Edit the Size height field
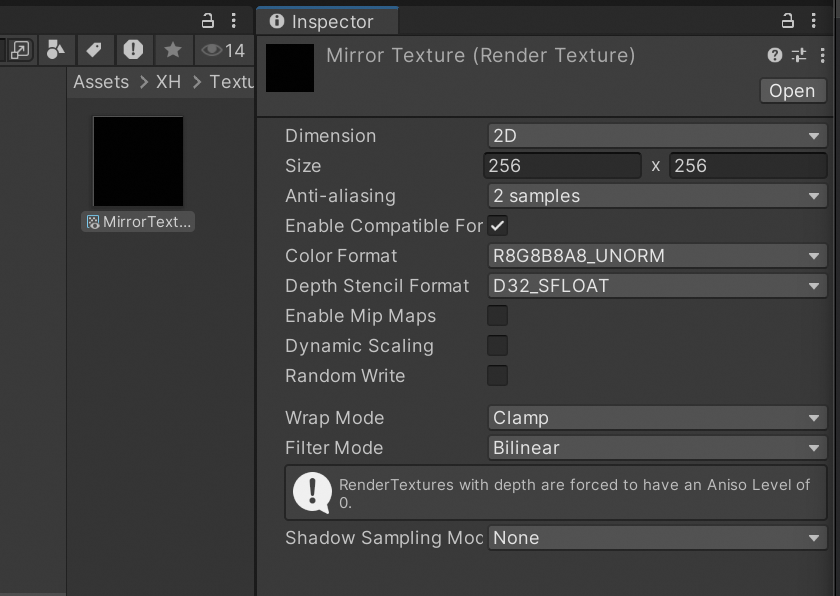 click(x=748, y=166)
